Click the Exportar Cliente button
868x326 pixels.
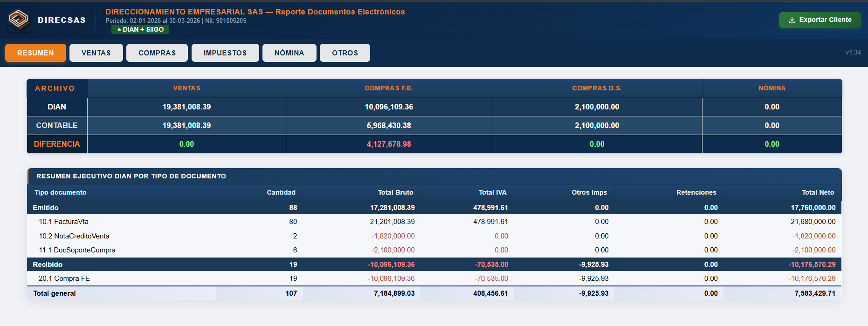(820, 20)
